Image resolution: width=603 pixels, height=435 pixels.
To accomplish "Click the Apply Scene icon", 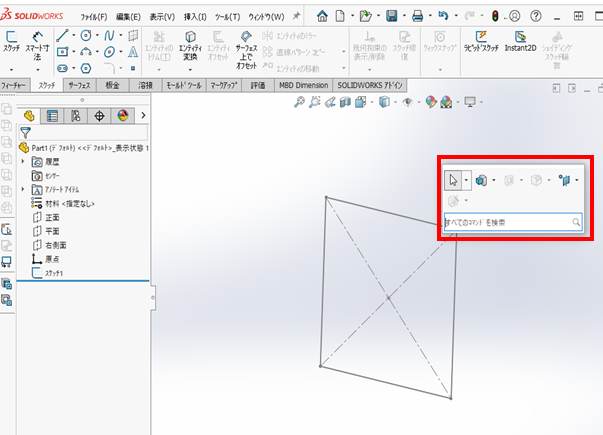I will 446,102.
